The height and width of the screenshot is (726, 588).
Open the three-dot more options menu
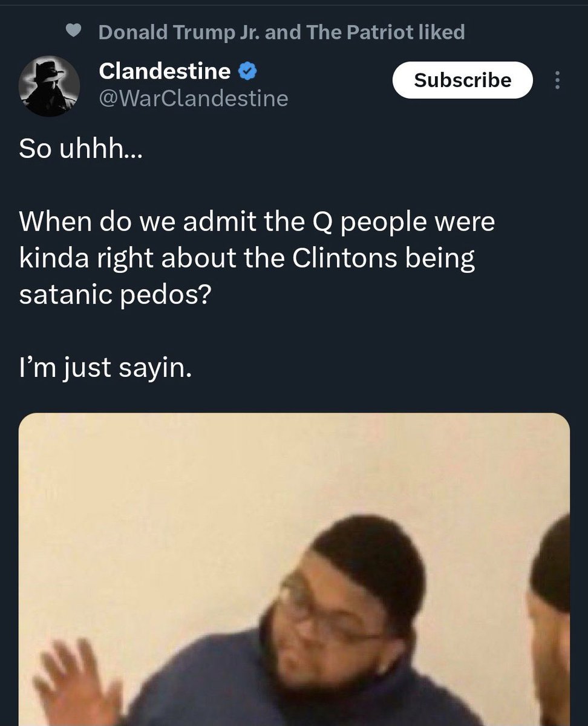(x=557, y=80)
